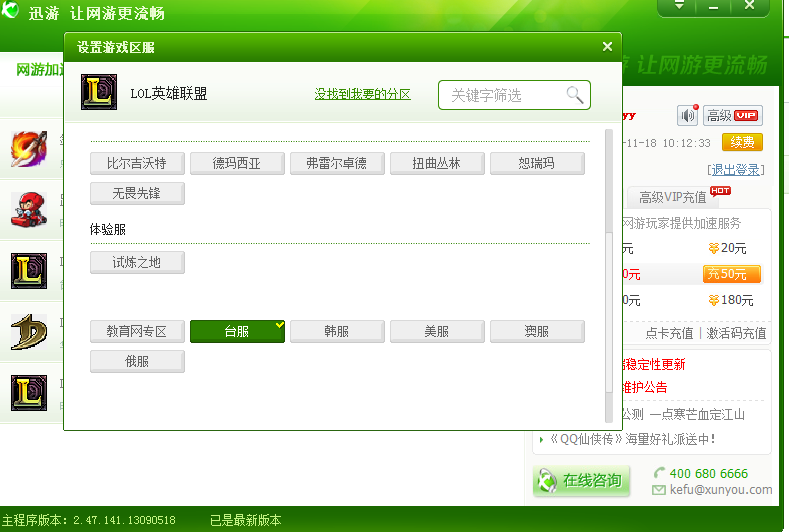Open the 一点寒芒血定江山 news item
Screen dimensions: 789x532
(697, 414)
